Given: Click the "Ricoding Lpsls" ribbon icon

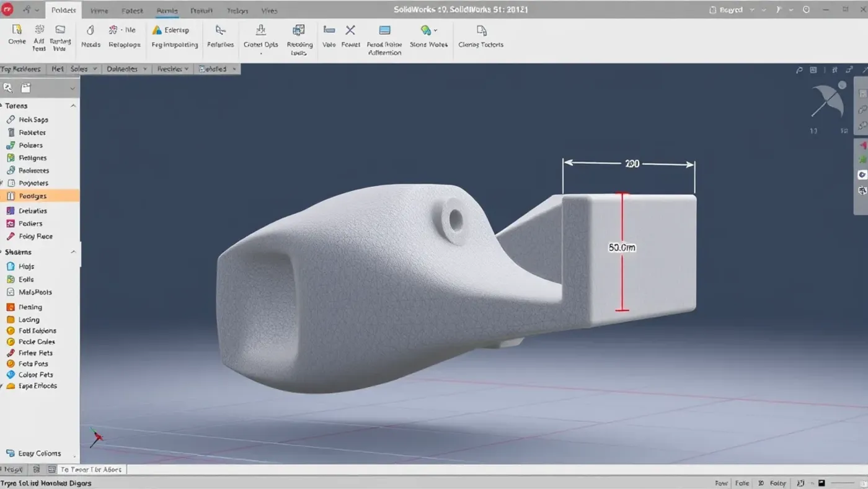Looking at the screenshot, I should 299,30.
